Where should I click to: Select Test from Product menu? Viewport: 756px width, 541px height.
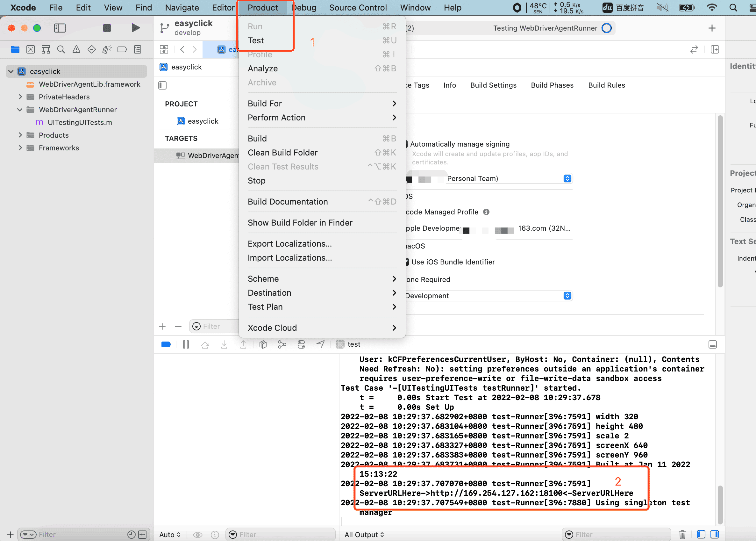pos(255,40)
